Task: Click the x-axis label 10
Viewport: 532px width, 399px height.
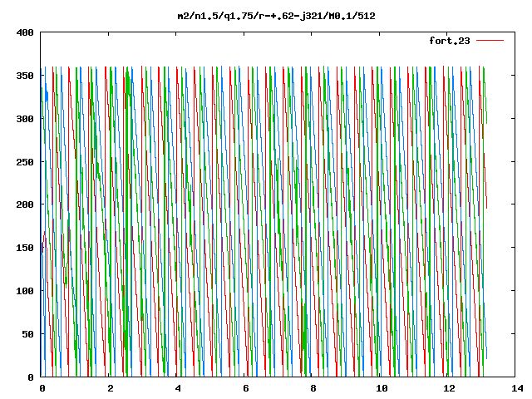Action: [x=382, y=388]
